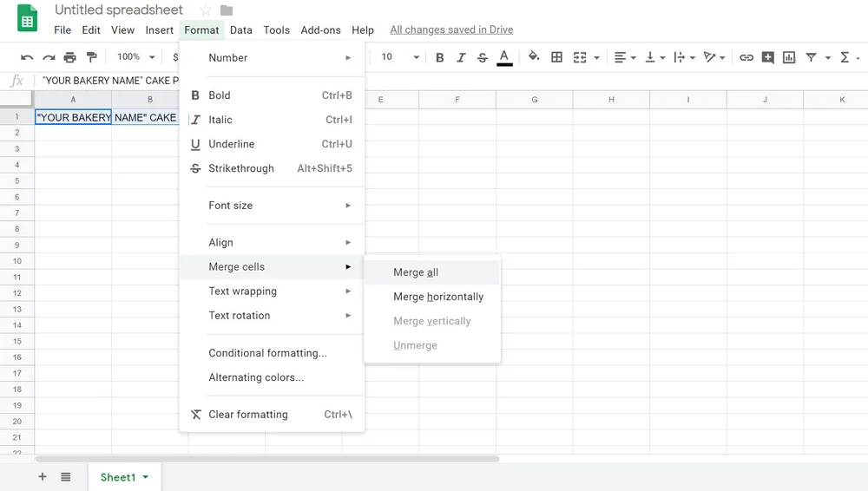Viewport: 868px width, 491px height.
Task: Expand the Align submenu
Action: click(272, 242)
